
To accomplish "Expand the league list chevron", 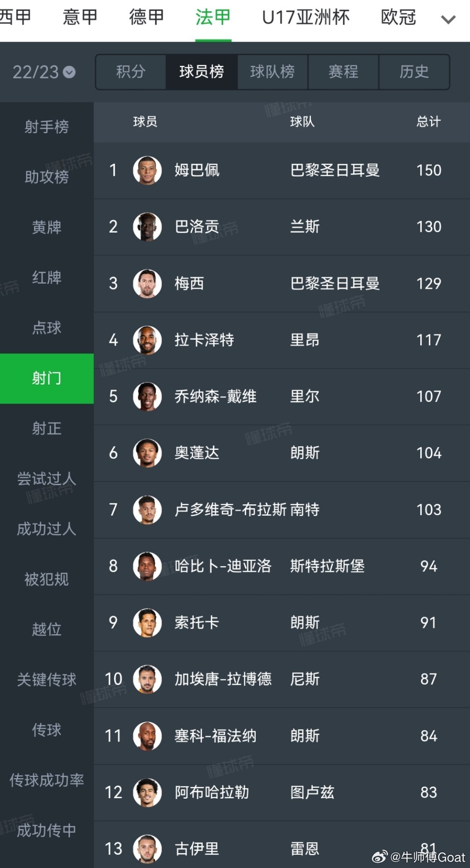I will [448, 20].
